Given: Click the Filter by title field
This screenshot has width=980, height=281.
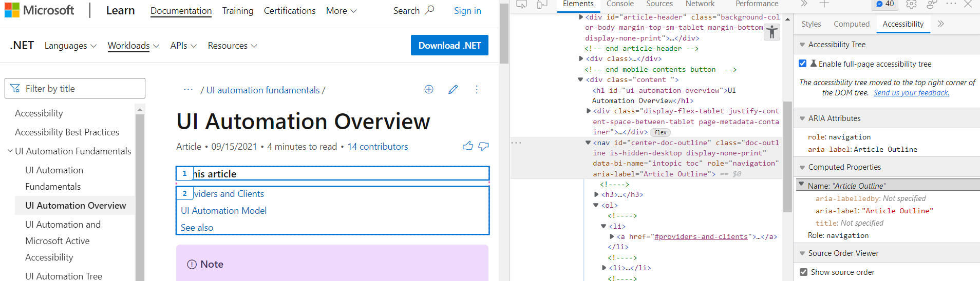Looking at the screenshot, I should [x=75, y=88].
